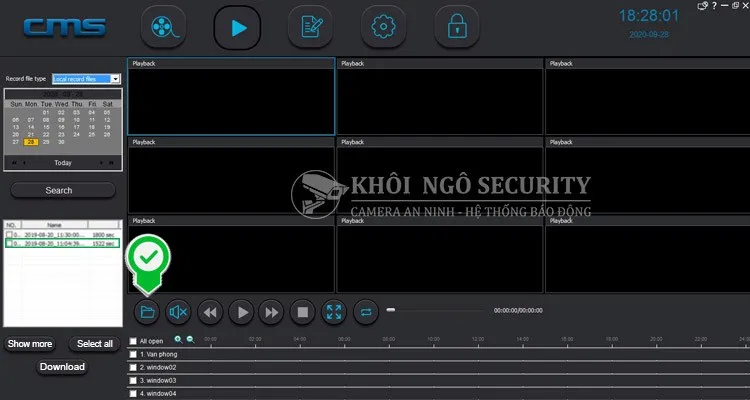Jump to Today in the calendar

click(63, 163)
